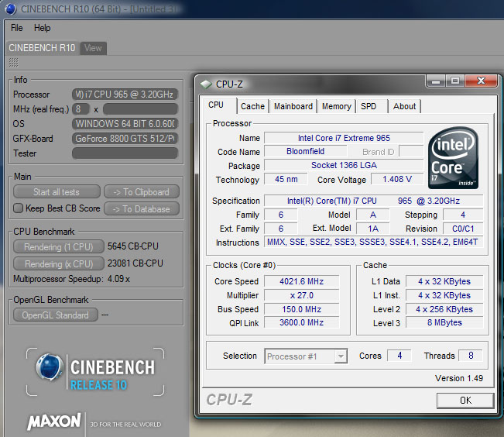This screenshot has height=437, width=504.
Task: Click the MAXON logo
Action: tap(54, 422)
